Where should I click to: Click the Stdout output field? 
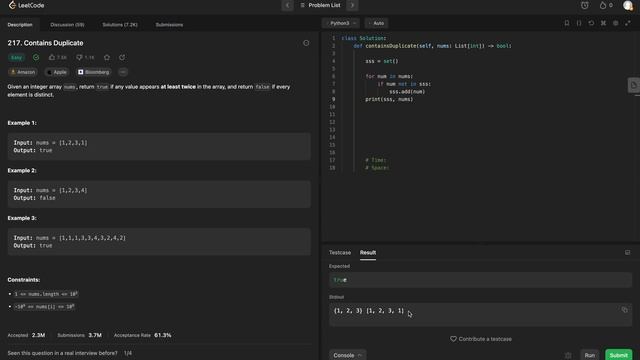480,314
